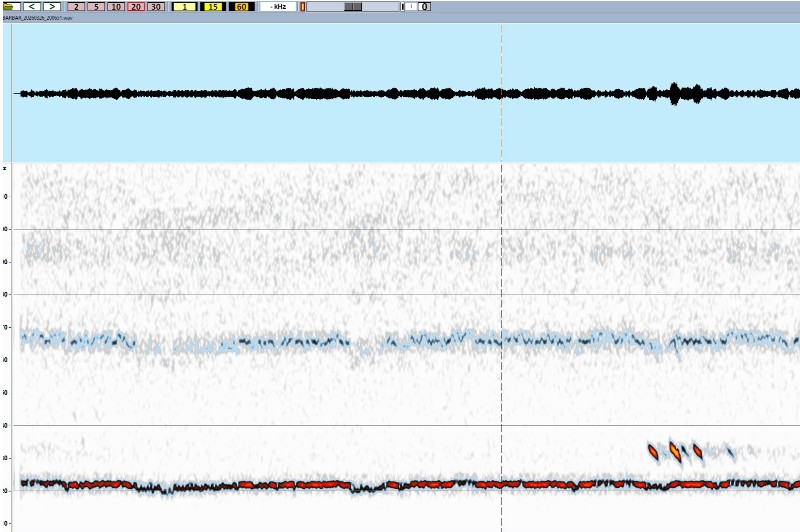Open a file with the folder icon
The image size is (800, 532).
(12, 6)
